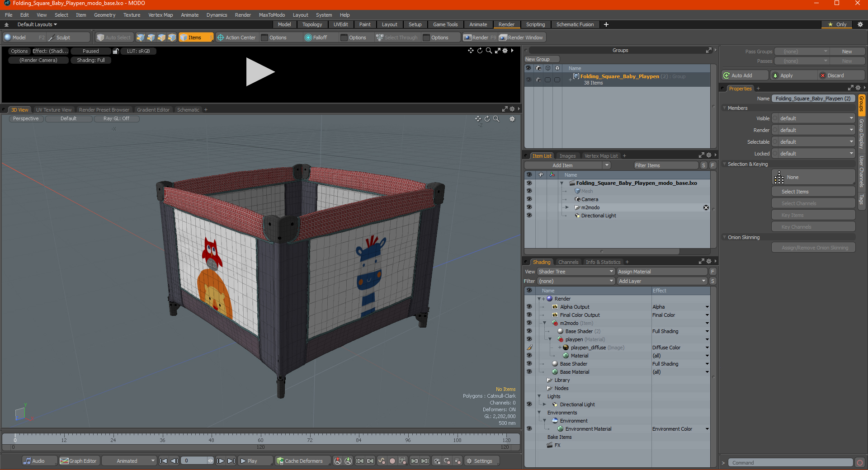Click the record keyframe circle icon
Viewport: 868px width, 470px height.
(392, 461)
